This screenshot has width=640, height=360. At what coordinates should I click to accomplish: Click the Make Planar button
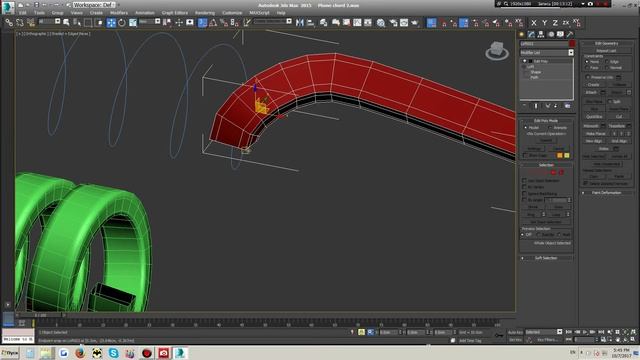(x=596, y=134)
